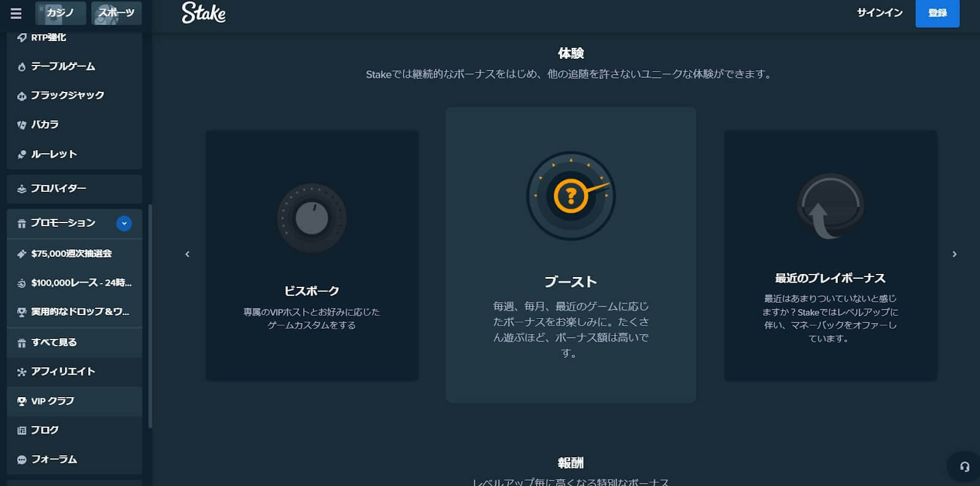Open VIP クラブ in the sidebar

75,401
